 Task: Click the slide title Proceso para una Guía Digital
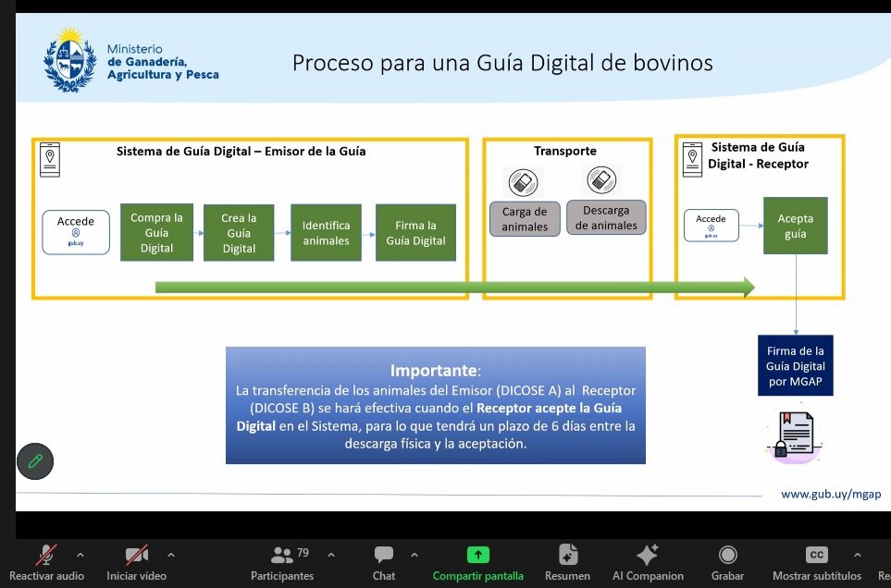502,63
